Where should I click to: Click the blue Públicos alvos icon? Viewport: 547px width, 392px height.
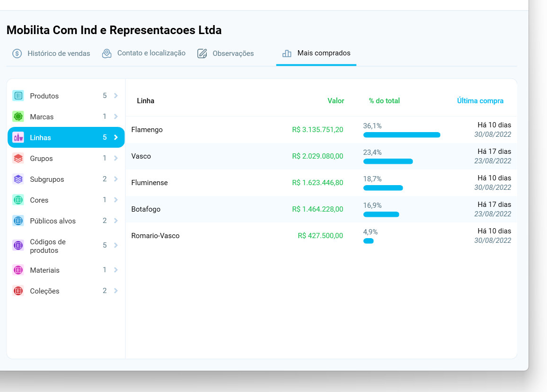pyautogui.click(x=18, y=221)
